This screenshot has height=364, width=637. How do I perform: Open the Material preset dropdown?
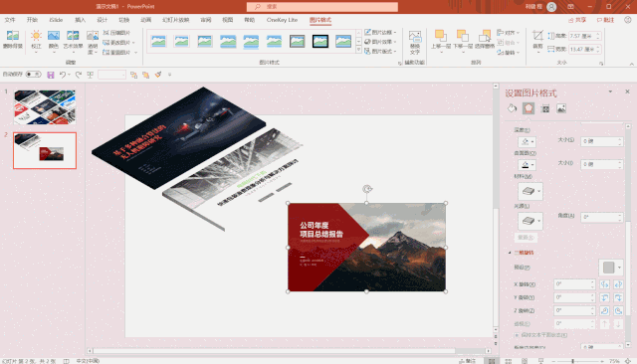pos(531,191)
